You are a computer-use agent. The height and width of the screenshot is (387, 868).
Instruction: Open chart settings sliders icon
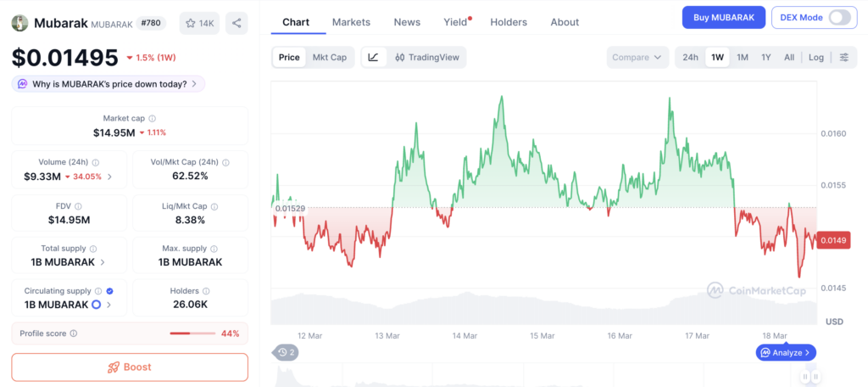[843, 57]
